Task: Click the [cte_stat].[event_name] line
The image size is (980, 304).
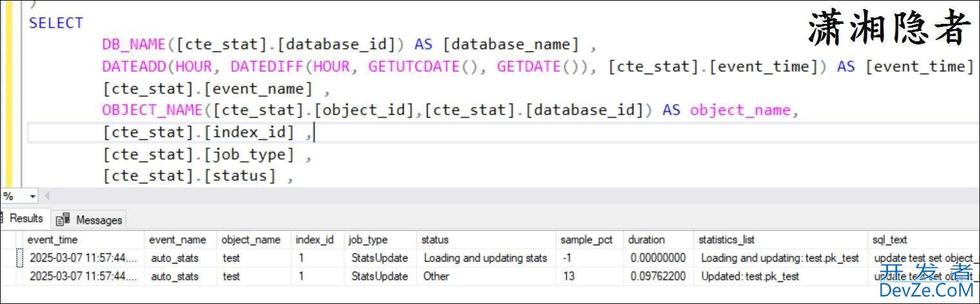Action: tap(216, 88)
